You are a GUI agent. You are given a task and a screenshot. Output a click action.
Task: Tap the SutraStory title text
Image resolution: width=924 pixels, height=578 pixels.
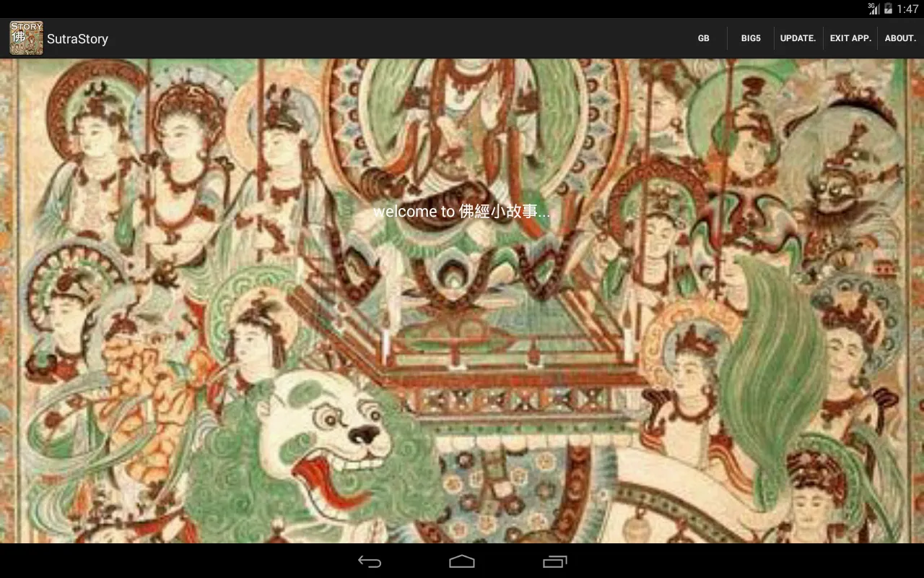[x=77, y=39]
